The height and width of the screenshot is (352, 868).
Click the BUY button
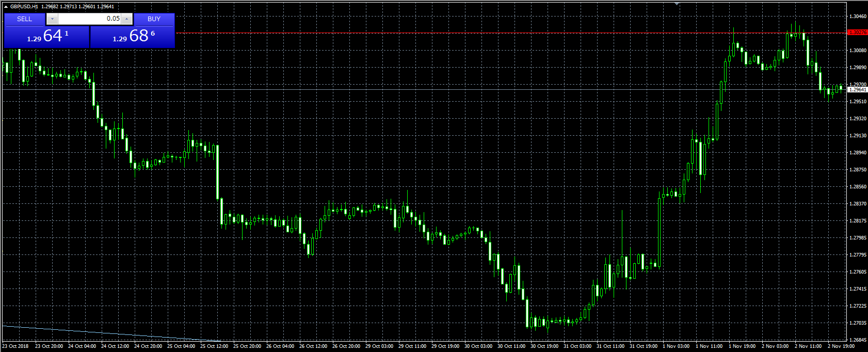154,19
